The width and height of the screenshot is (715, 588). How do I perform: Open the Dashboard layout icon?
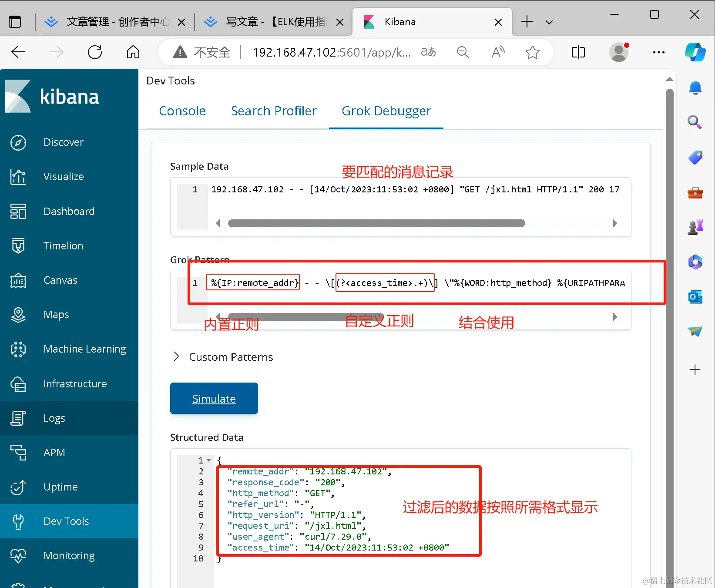18,211
